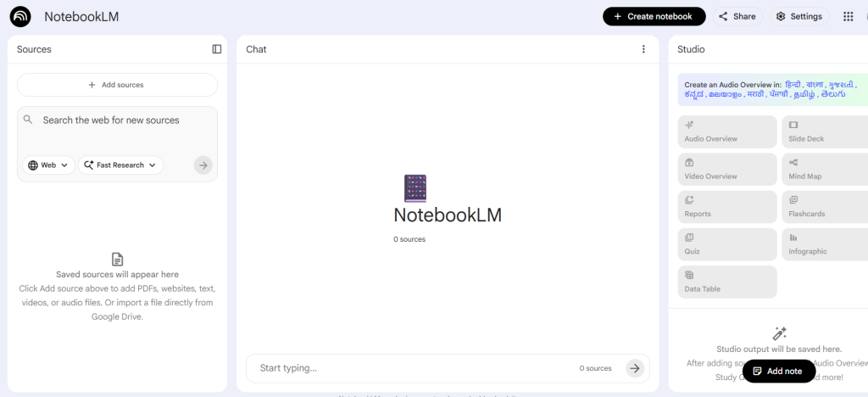This screenshot has height=397, width=868.
Task: Click the Video Overview tile
Action: tap(727, 170)
